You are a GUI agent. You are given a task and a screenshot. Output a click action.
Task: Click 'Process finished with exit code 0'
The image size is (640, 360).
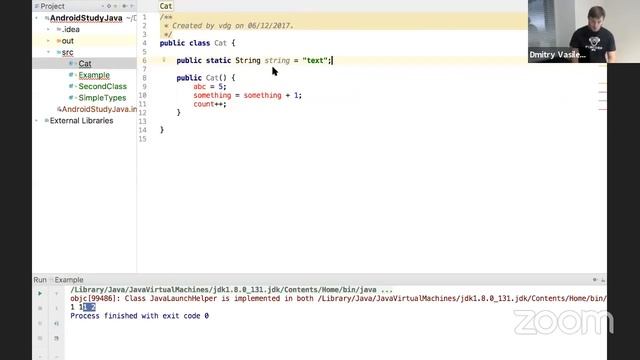[x=140, y=316]
